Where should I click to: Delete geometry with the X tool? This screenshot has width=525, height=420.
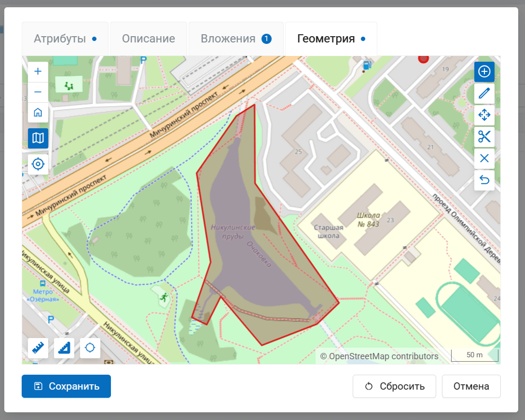(484, 159)
